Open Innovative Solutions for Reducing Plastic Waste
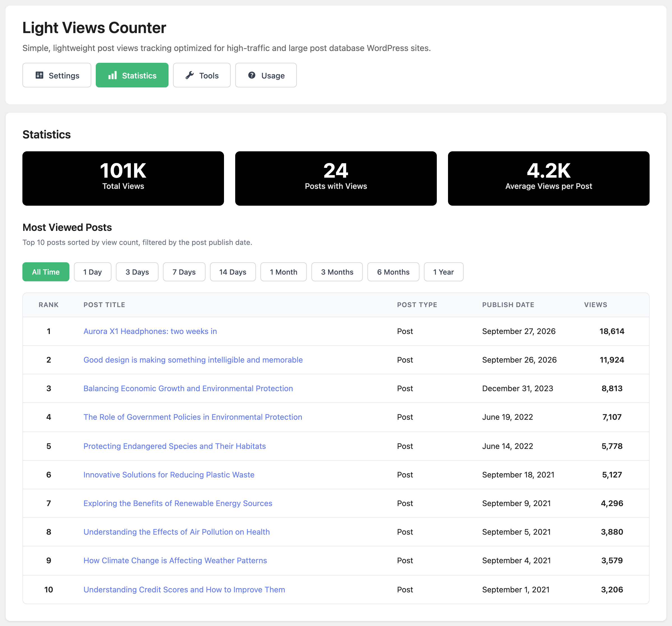The width and height of the screenshot is (672, 626). [169, 475]
